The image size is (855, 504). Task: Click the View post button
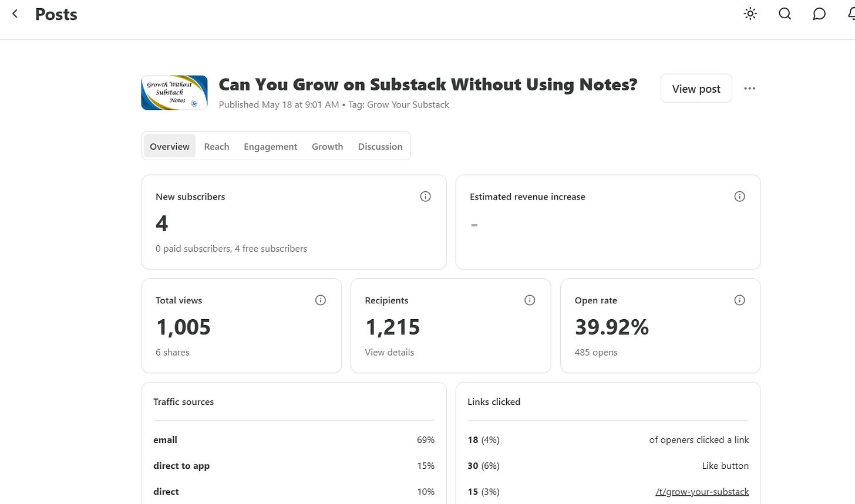pos(696,89)
